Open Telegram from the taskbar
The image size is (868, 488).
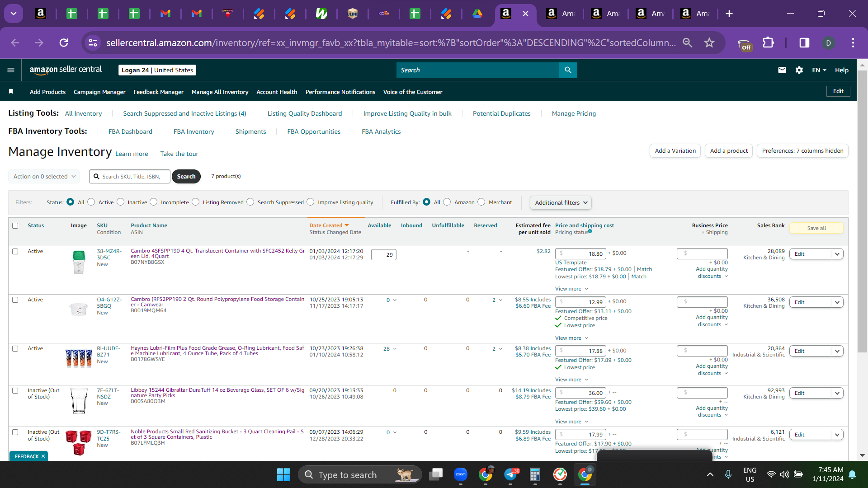pyautogui.click(x=511, y=474)
